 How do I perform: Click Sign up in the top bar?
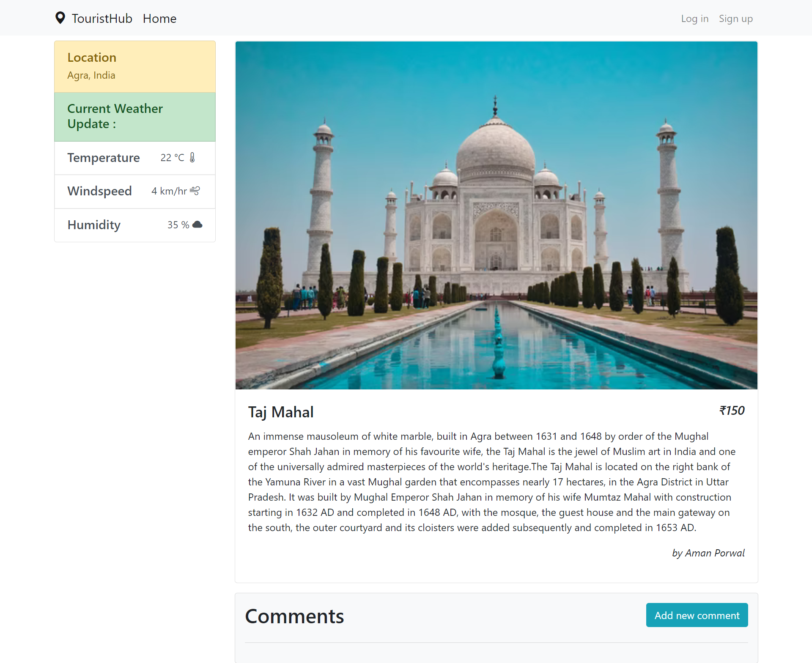click(735, 18)
